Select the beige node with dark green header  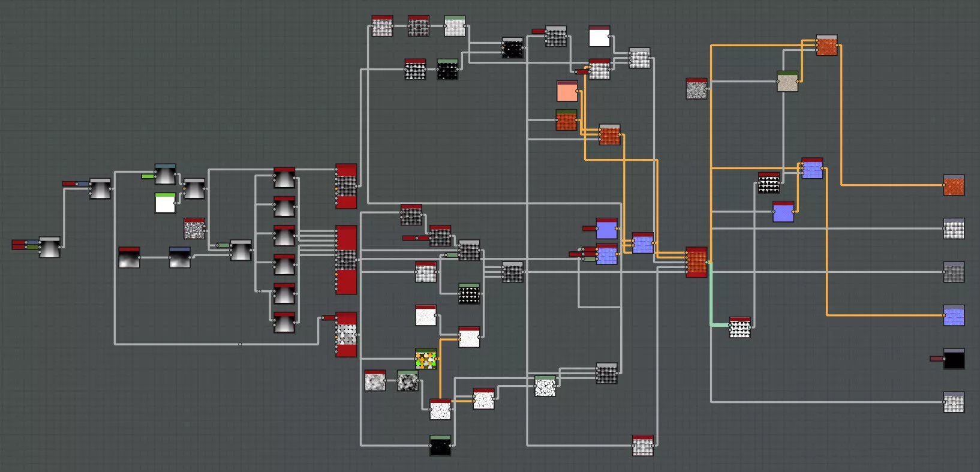tap(787, 82)
